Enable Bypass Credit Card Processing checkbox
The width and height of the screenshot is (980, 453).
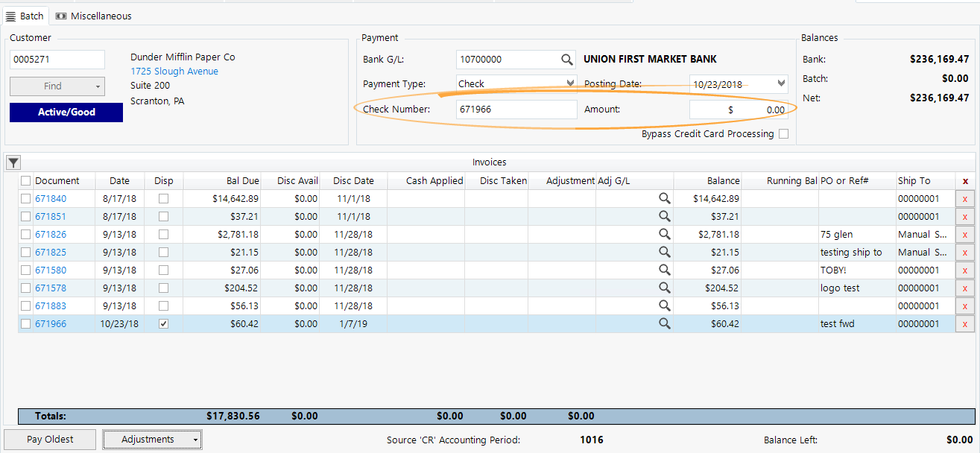point(783,134)
